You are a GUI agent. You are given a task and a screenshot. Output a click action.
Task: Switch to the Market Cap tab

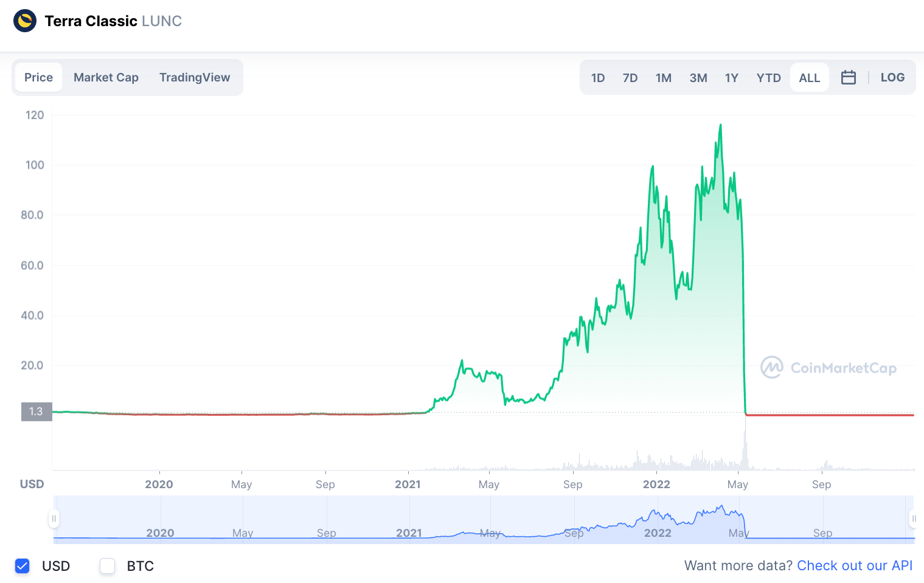click(x=106, y=77)
